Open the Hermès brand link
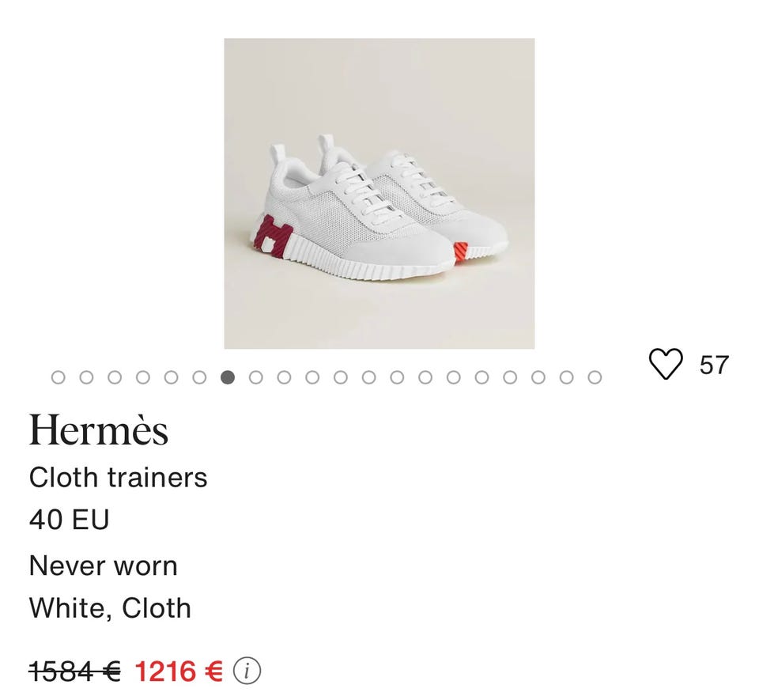This screenshot has width=759, height=700. pos(99,431)
